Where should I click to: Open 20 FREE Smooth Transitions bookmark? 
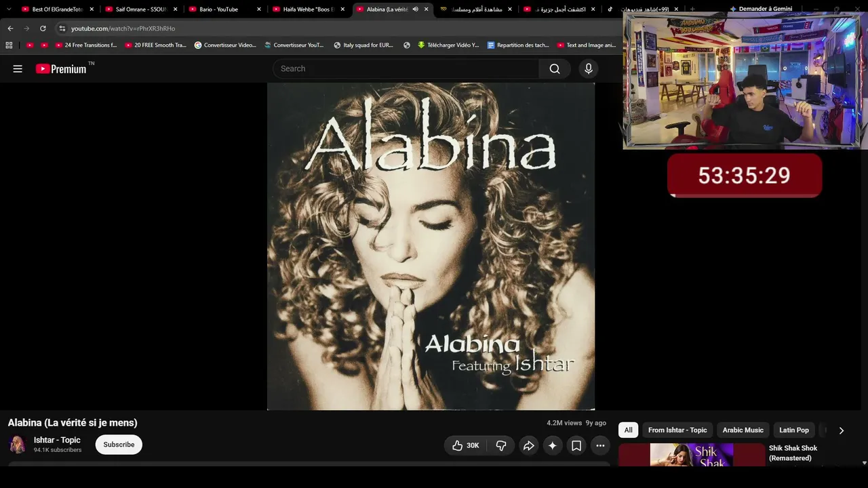tap(155, 45)
